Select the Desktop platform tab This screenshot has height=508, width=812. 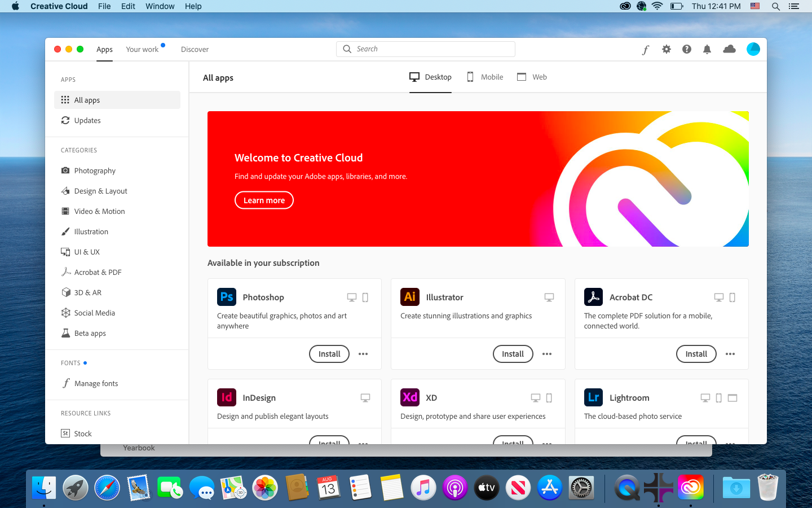coord(430,77)
